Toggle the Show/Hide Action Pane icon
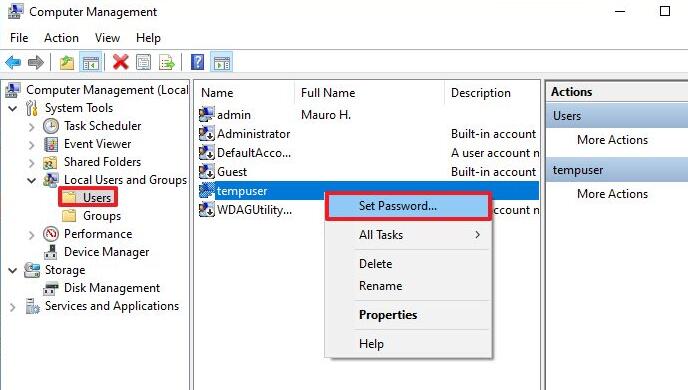The width and height of the screenshot is (688, 390). tap(222, 63)
